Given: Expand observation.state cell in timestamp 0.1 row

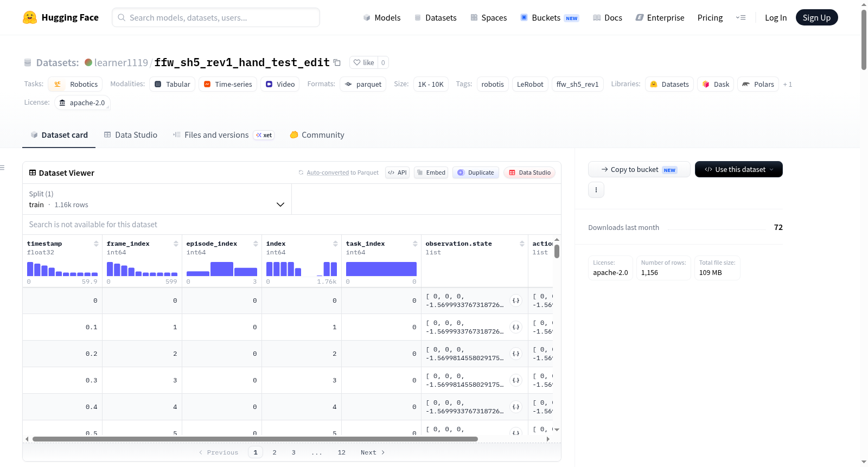Looking at the screenshot, I should click(x=516, y=327).
